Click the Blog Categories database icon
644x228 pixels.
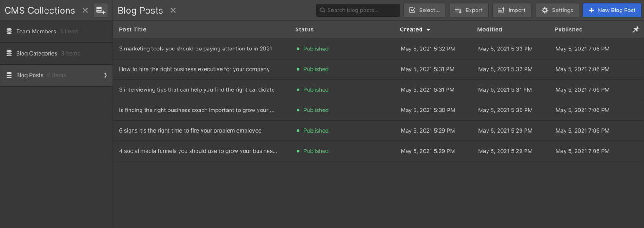(x=9, y=54)
